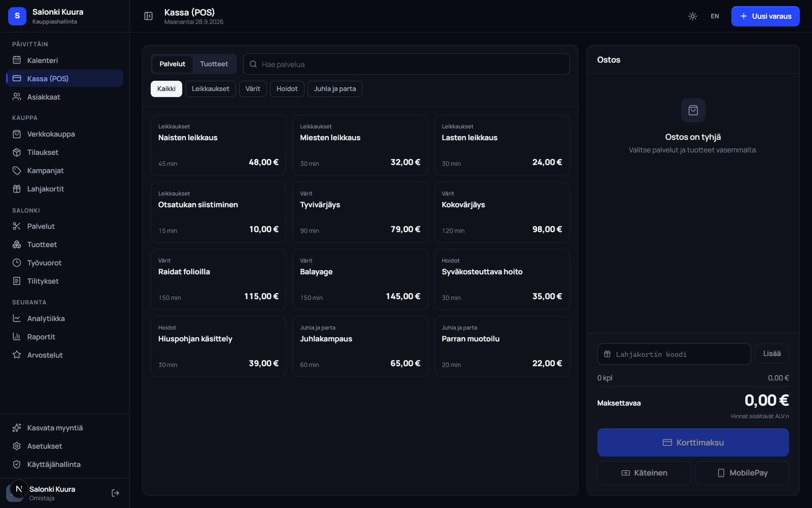Open Palvelut scissors icon in sidebar
Image resolution: width=812 pixels, height=508 pixels.
coord(17,227)
